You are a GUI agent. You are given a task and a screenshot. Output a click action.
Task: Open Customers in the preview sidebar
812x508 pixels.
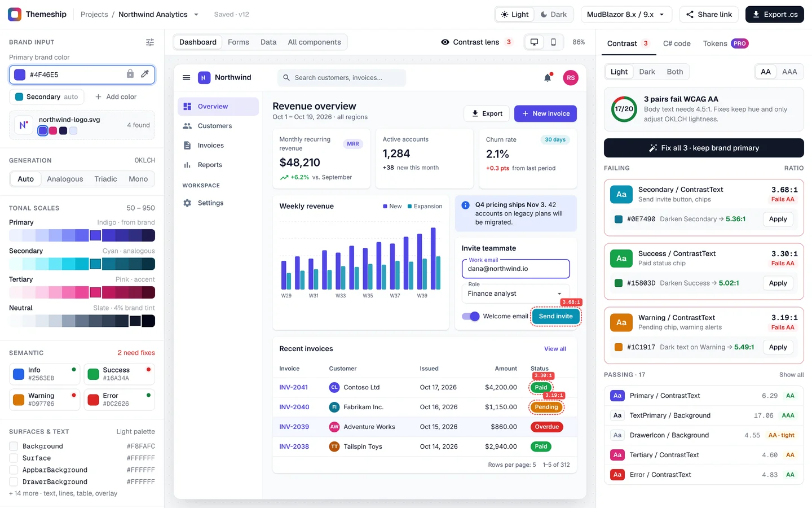click(218, 126)
